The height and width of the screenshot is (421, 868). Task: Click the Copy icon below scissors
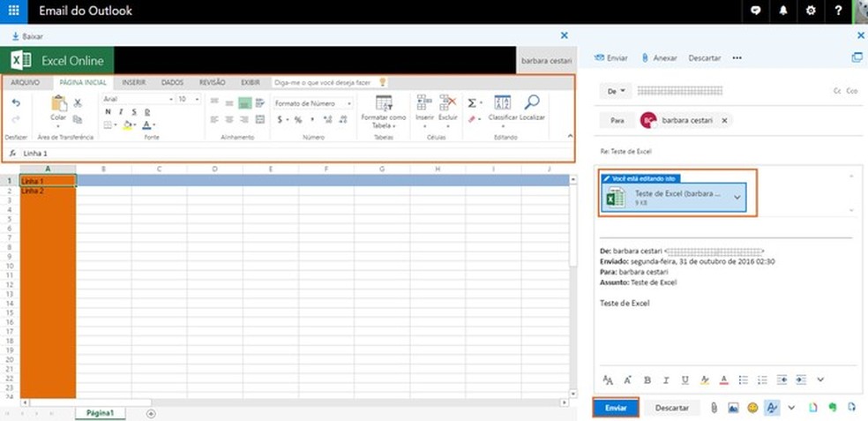pos(78,118)
